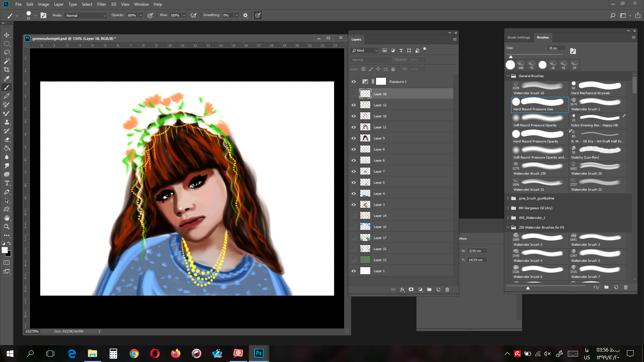Open the Flow value dropdown
Viewport: 644px width, 362px height.
click(184, 15)
